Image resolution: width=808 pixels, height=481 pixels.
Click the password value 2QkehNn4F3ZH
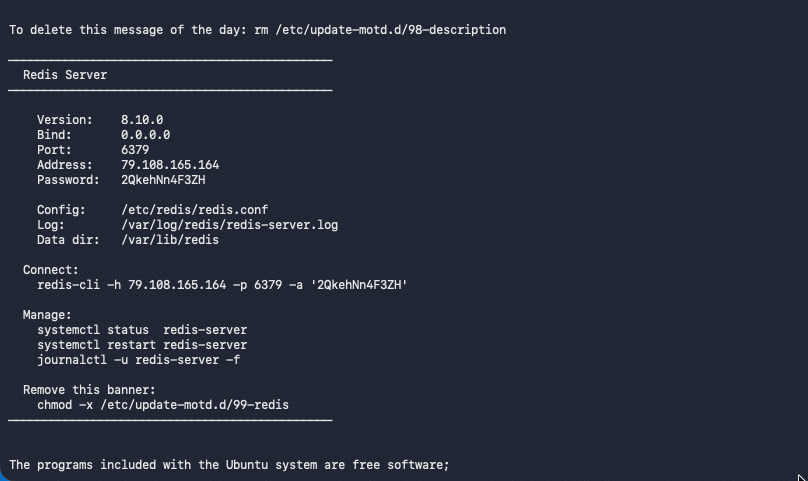pyautogui.click(x=163, y=179)
